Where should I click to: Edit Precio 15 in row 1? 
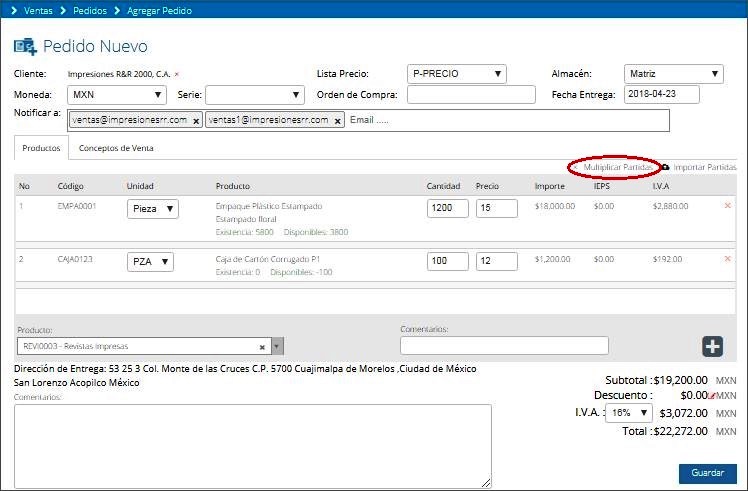(x=497, y=209)
